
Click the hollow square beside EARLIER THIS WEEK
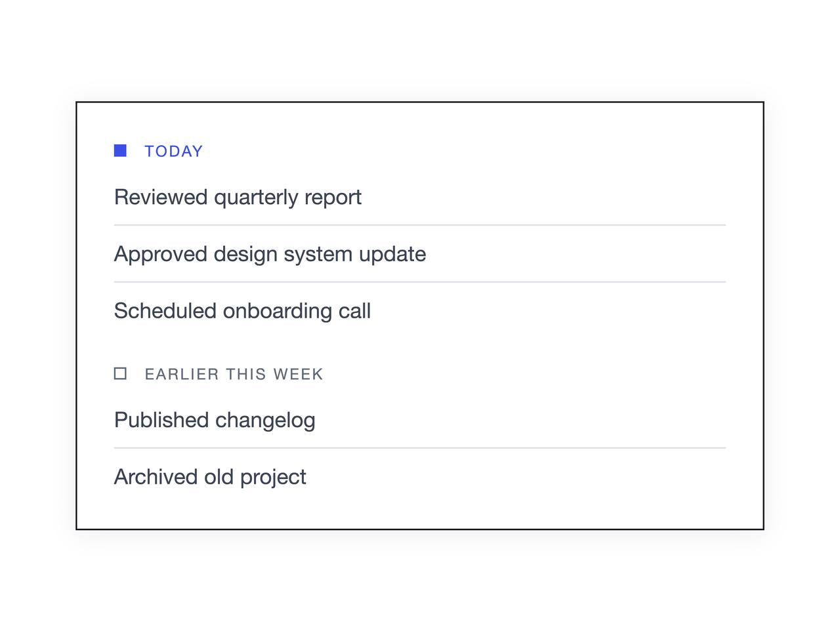pyautogui.click(x=120, y=373)
